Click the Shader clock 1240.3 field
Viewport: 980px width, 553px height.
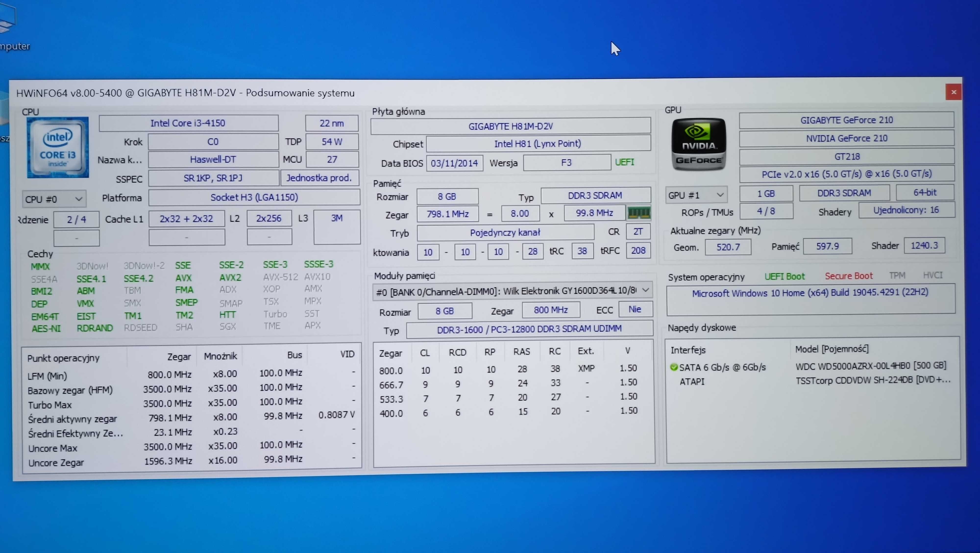924,245
